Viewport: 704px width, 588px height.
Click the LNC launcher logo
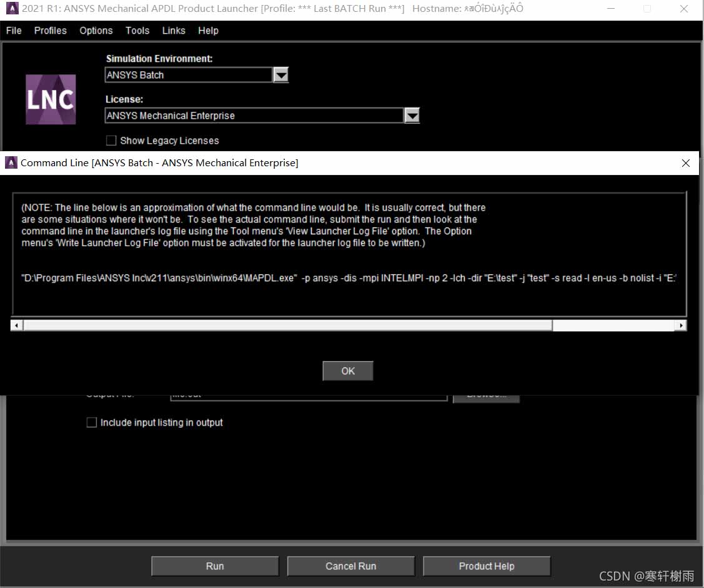click(51, 99)
